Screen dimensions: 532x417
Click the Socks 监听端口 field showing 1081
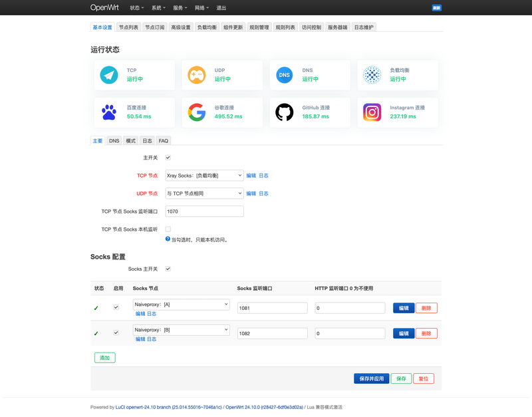pyautogui.click(x=272, y=308)
